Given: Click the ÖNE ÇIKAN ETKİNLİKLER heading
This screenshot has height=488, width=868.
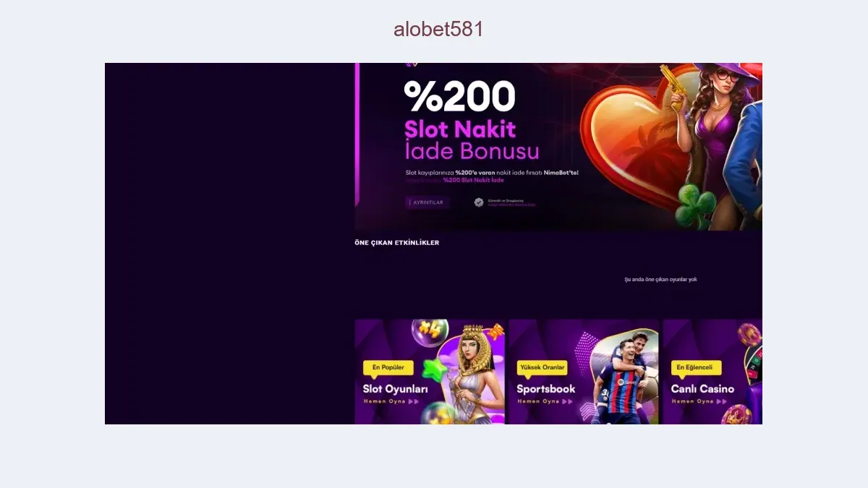Looking at the screenshot, I should coord(397,243).
